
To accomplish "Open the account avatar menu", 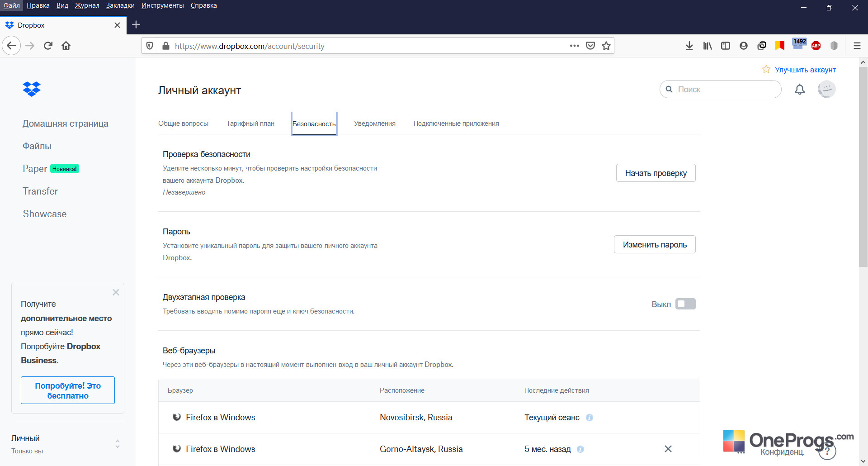I will click(826, 89).
